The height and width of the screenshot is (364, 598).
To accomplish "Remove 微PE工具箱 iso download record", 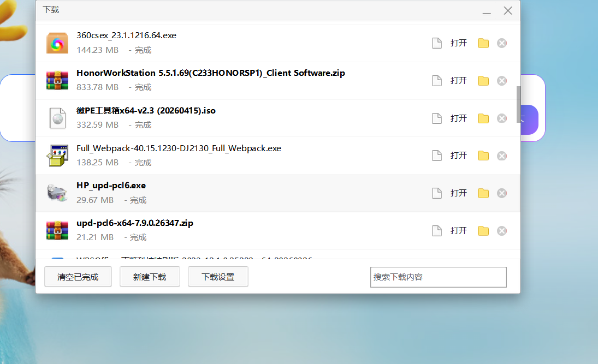I will click(502, 118).
